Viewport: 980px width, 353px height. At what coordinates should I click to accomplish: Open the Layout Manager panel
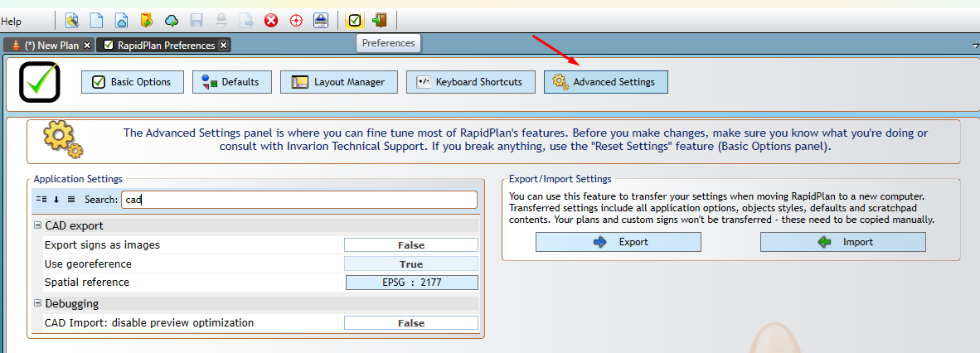click(339, 82)
